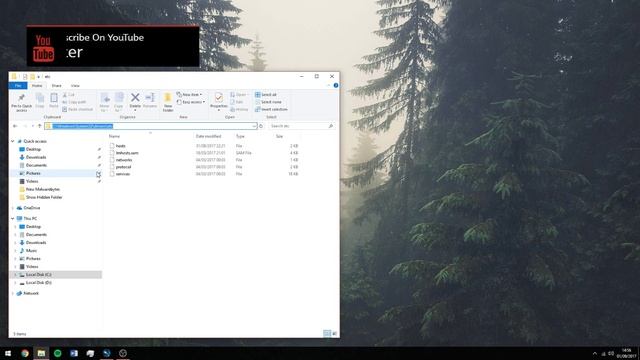
Task: Switch to details view icon in status bar
Action: [327, 333]
